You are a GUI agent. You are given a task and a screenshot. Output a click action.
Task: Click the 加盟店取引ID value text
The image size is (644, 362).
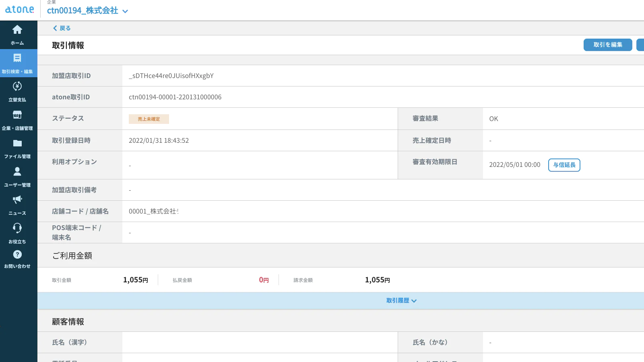coord(171,76)
